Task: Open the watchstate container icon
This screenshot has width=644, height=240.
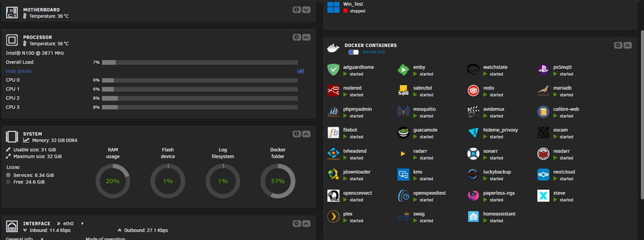Action: tap(473, 70)
